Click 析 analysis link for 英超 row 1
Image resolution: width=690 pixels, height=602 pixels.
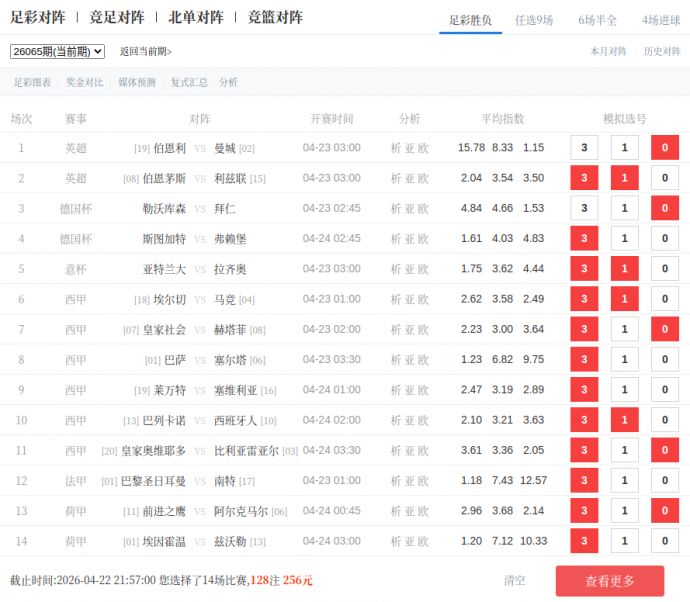(395, 148)
